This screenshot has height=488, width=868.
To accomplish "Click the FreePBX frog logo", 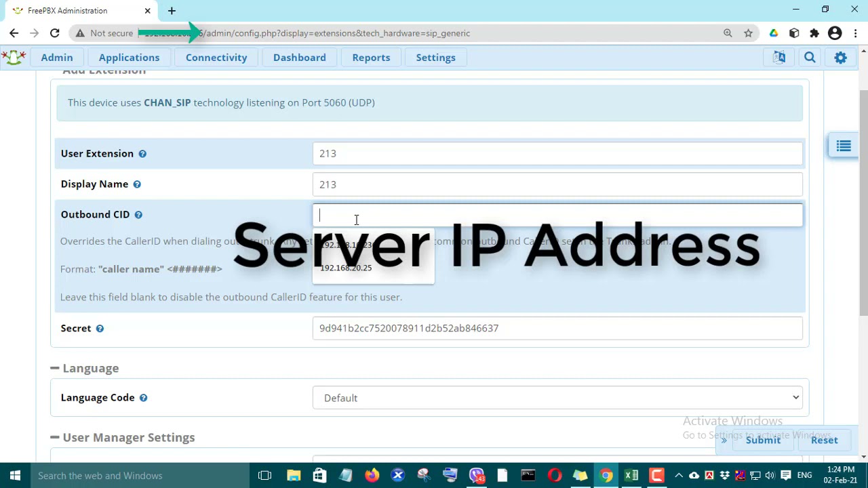I will tap(14, 58).
